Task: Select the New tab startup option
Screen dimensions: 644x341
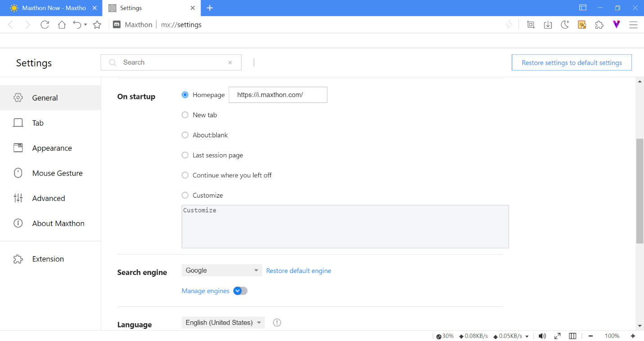Action: 185,115
